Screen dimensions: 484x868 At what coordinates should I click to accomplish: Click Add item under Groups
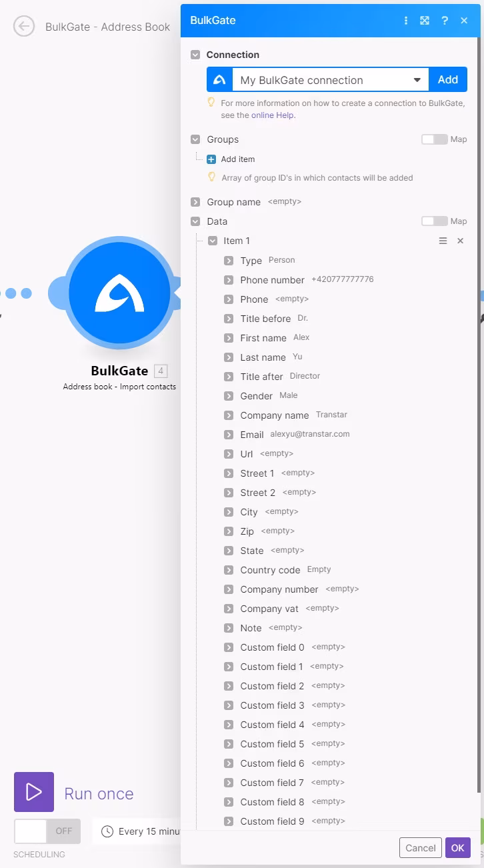pos(238,159)
